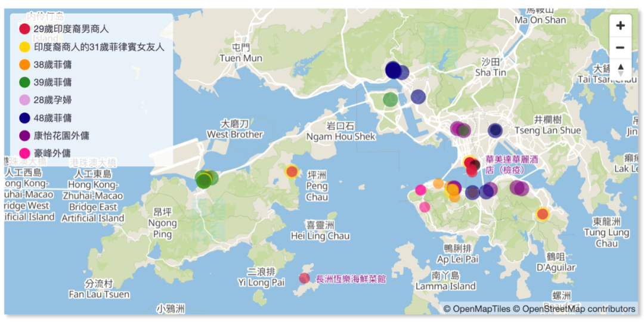The width and height of the screenshot is (644, 322).
Task: Click the Yi Long Pai place label
Action: coord(261,277)
